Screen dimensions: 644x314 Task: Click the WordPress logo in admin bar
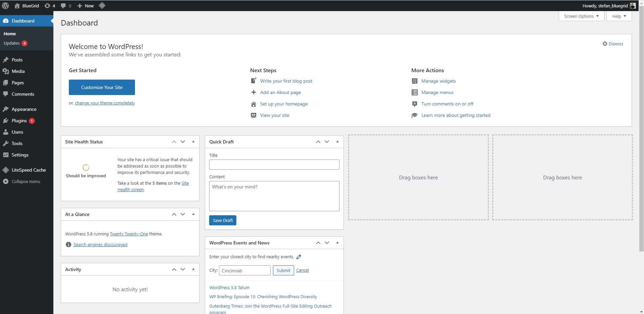point(5,6)
